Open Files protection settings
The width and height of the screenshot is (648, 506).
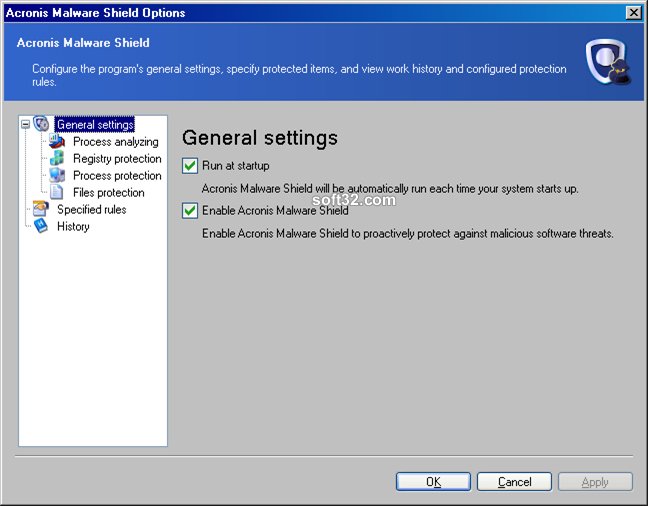(x=109, y=193)
